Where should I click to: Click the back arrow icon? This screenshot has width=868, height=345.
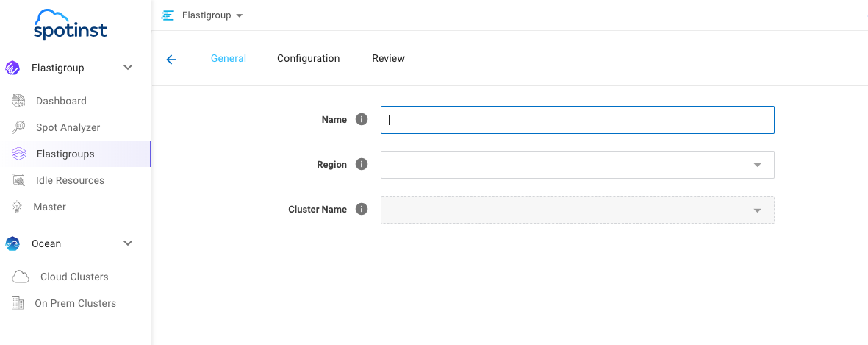171,60
